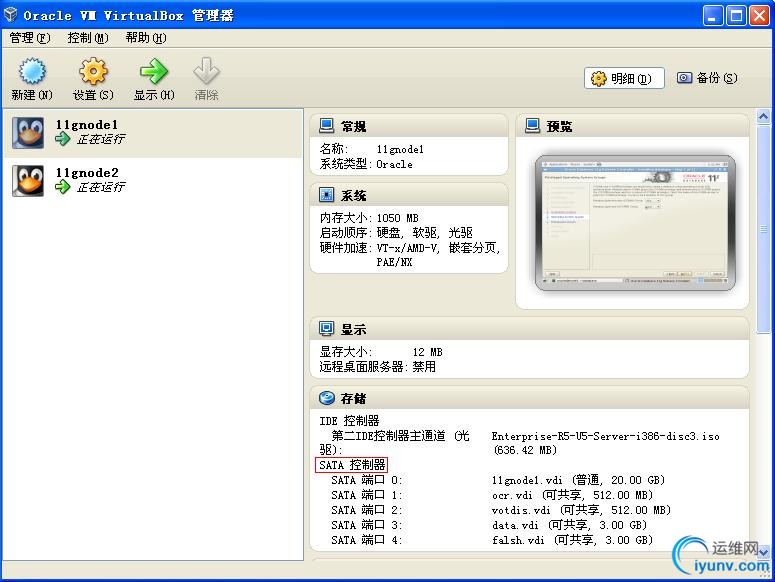Click the running-state arrow under 11gnode2
This screenshot has height=582, width=775.
tap(63, 187)
